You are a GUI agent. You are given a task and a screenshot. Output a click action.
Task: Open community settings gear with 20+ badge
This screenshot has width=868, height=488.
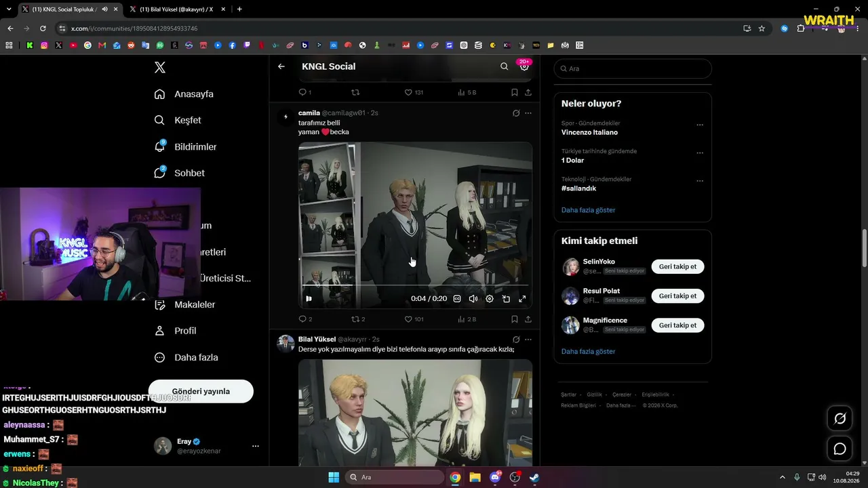[524, 66]
